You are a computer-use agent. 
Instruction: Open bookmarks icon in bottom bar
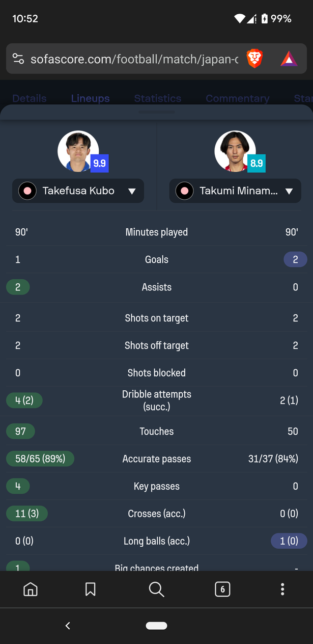(91, 589)
